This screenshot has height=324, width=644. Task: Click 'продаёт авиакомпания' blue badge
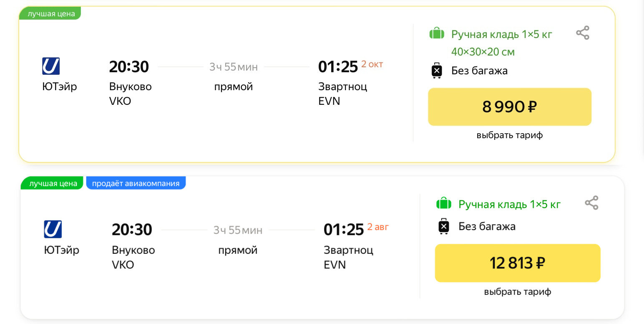(136, 183)
